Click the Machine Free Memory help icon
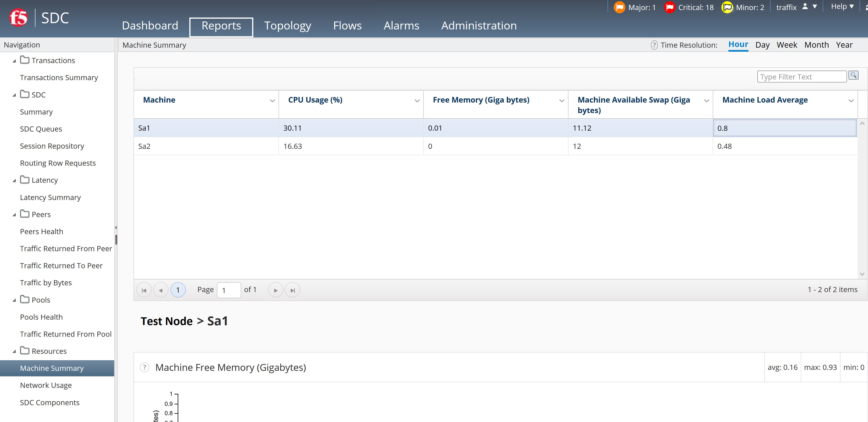 point(145,367)
